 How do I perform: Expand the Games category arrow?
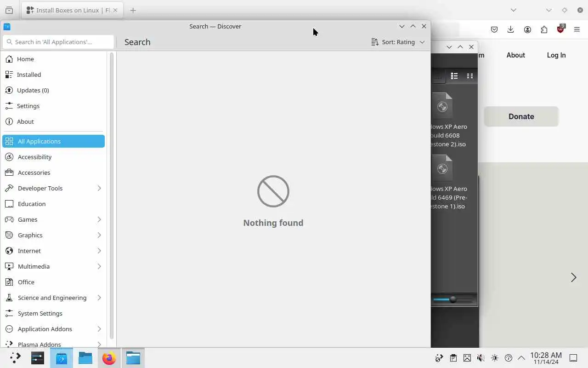click(x=99, y=219)
